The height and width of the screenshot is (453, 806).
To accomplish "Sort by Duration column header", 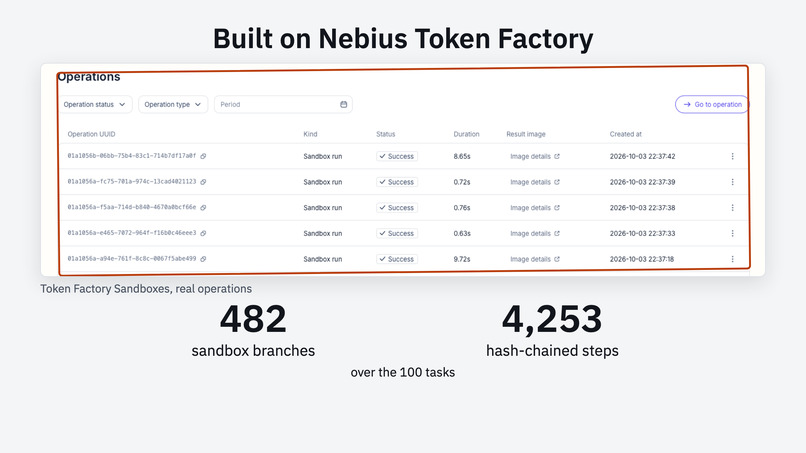I will tap(466, 134).
